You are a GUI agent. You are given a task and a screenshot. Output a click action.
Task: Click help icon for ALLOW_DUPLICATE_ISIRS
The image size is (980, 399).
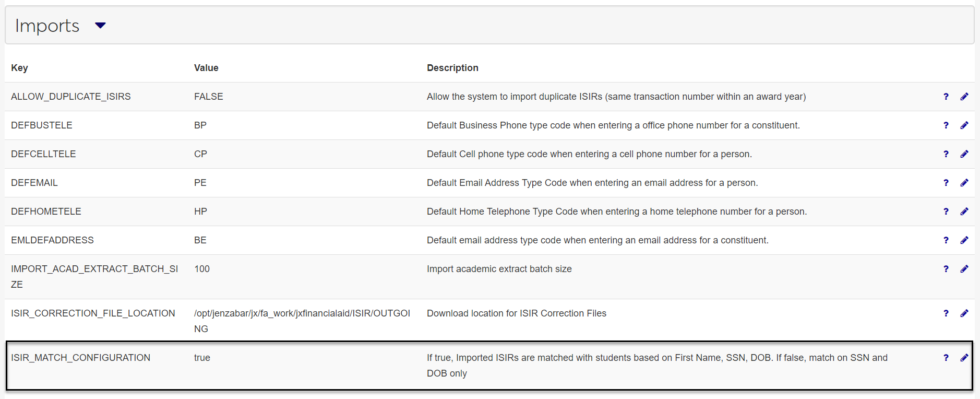[946, 97]
